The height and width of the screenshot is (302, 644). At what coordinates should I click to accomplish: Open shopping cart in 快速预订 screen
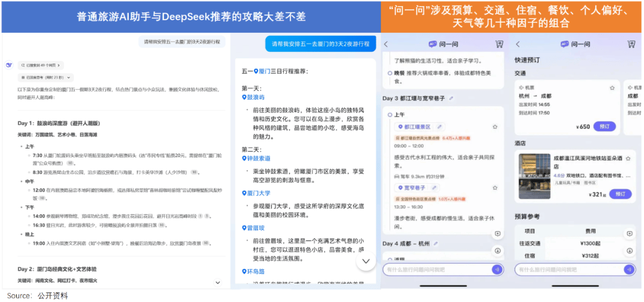pos(631,44)
